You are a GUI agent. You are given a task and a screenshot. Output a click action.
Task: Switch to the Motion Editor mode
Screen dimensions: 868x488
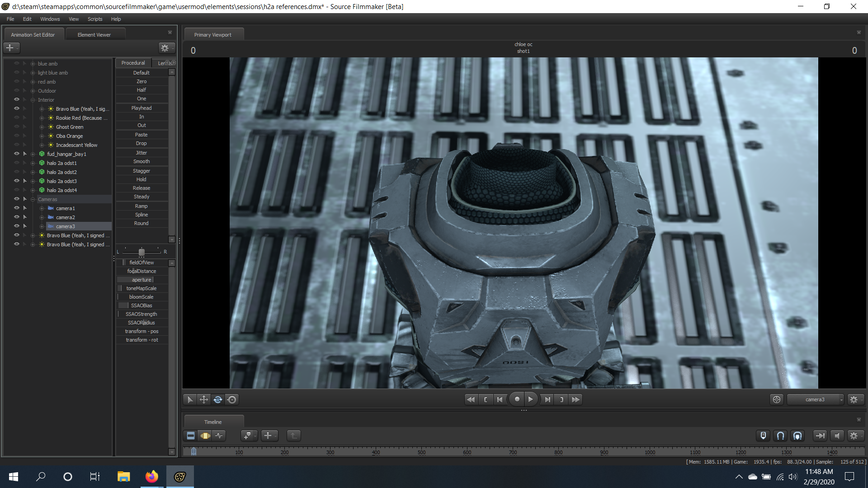coord(205,436)
